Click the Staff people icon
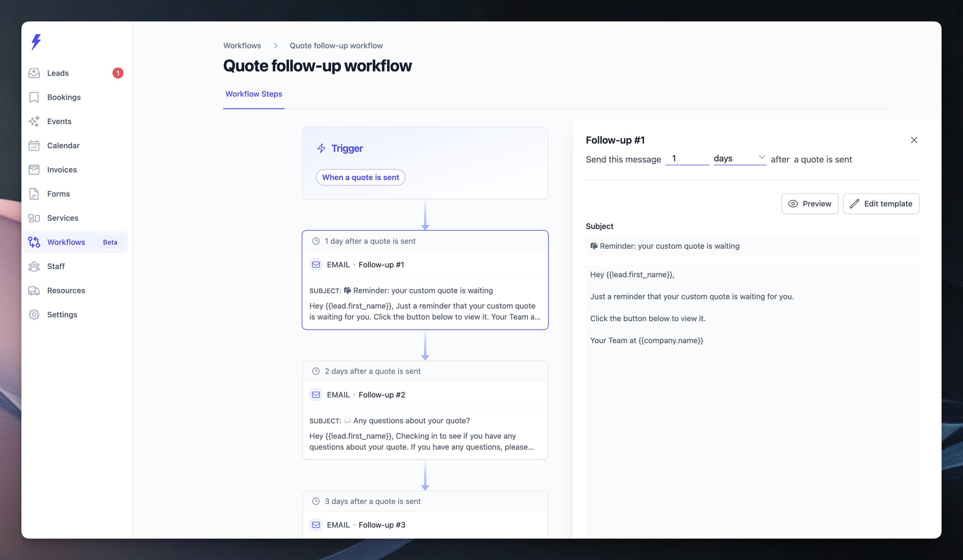The height and width of the screenshot is (560, 963). (x=34, y=266)
